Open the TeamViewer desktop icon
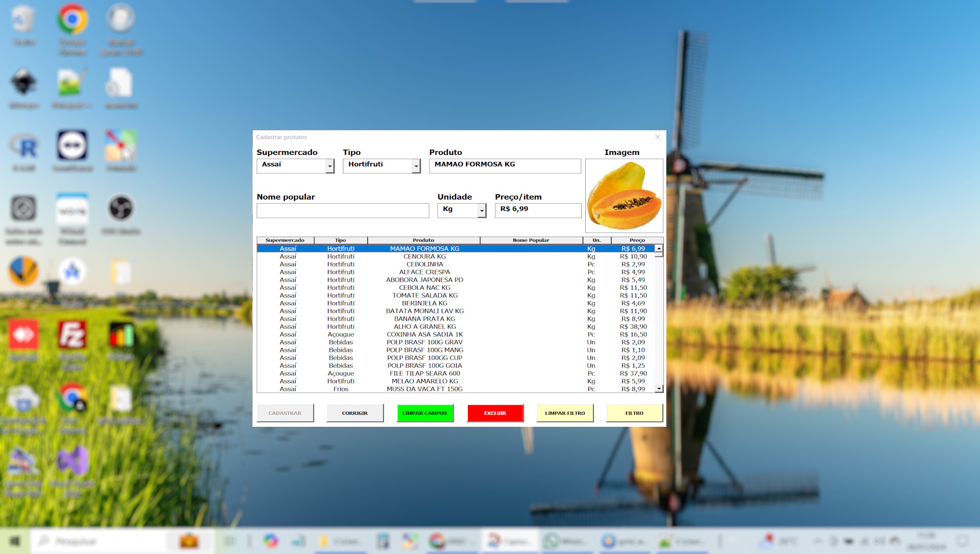 pos(72,146)
